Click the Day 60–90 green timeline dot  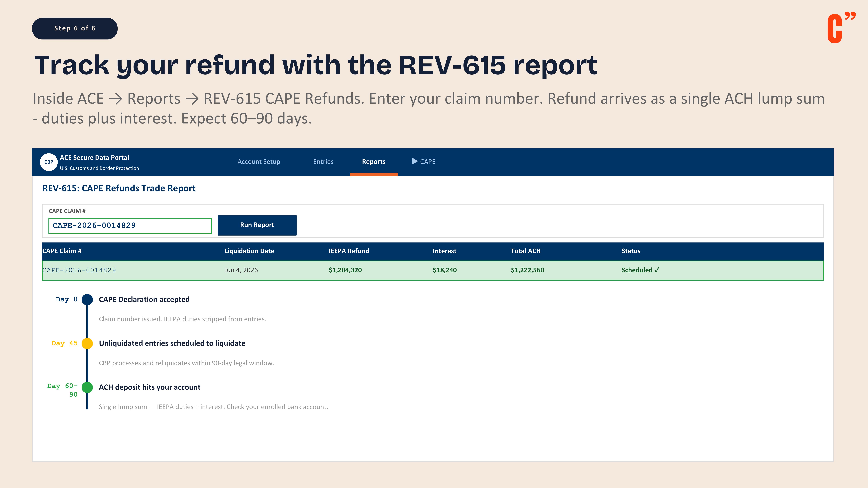click(x=87, y=387)
